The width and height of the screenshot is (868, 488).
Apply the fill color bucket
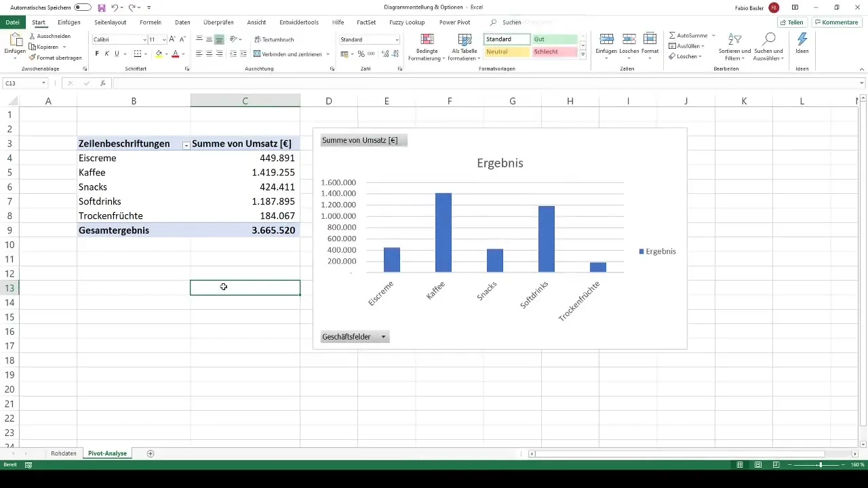click(x=159, y=54)
